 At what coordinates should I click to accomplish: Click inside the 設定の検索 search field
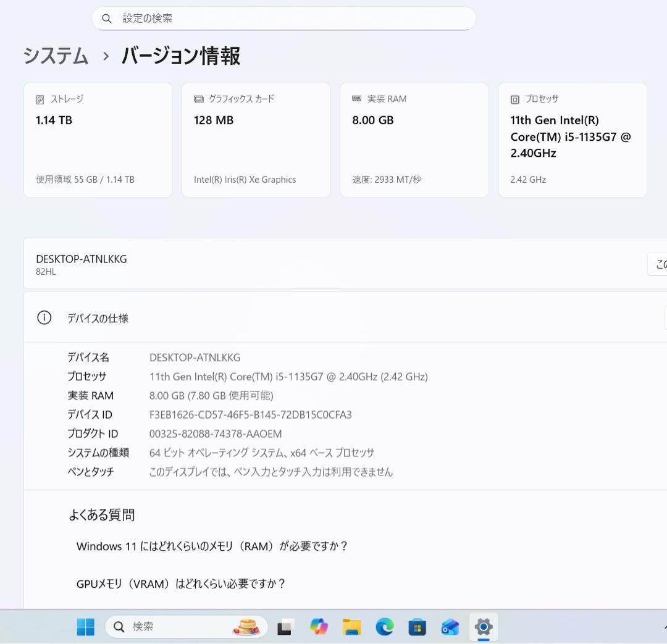pyautogui.click(x=284, y=19)
